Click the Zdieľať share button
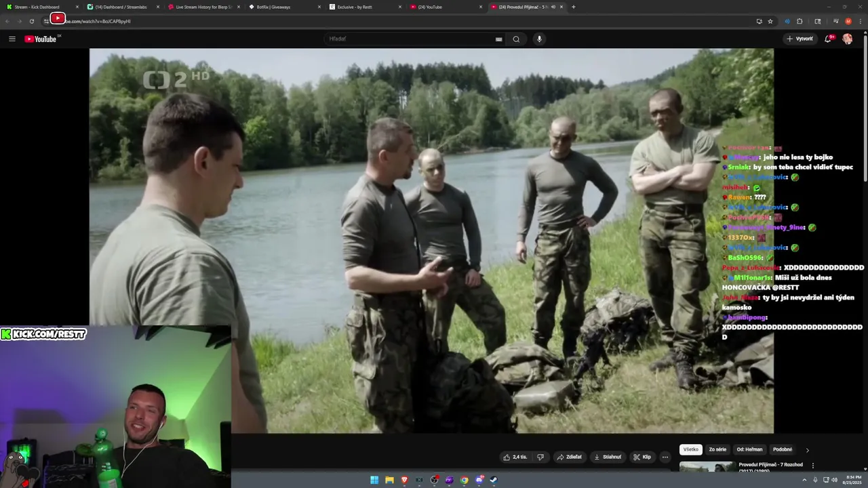This screenshot has width=868, height=488. (569, 457)
